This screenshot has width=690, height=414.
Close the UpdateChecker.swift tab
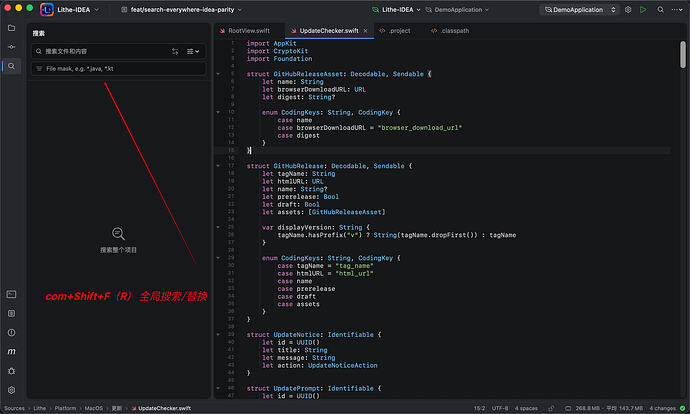(x=365, y=31)
